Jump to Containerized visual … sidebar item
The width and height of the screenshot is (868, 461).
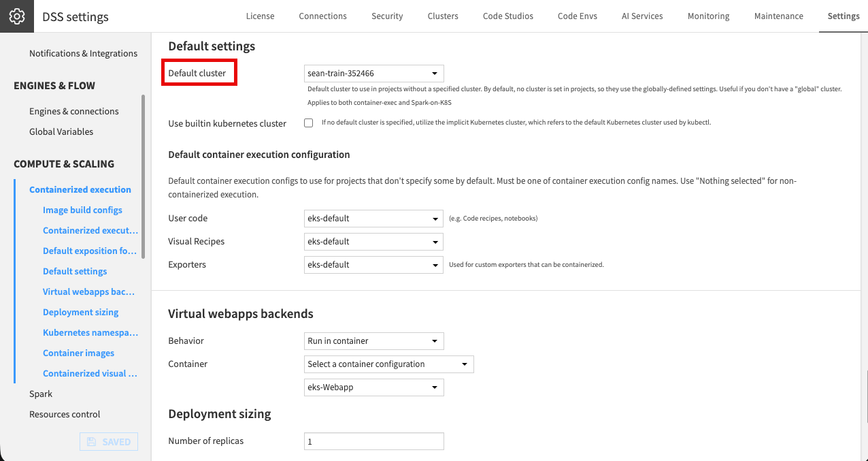point(90,373)
